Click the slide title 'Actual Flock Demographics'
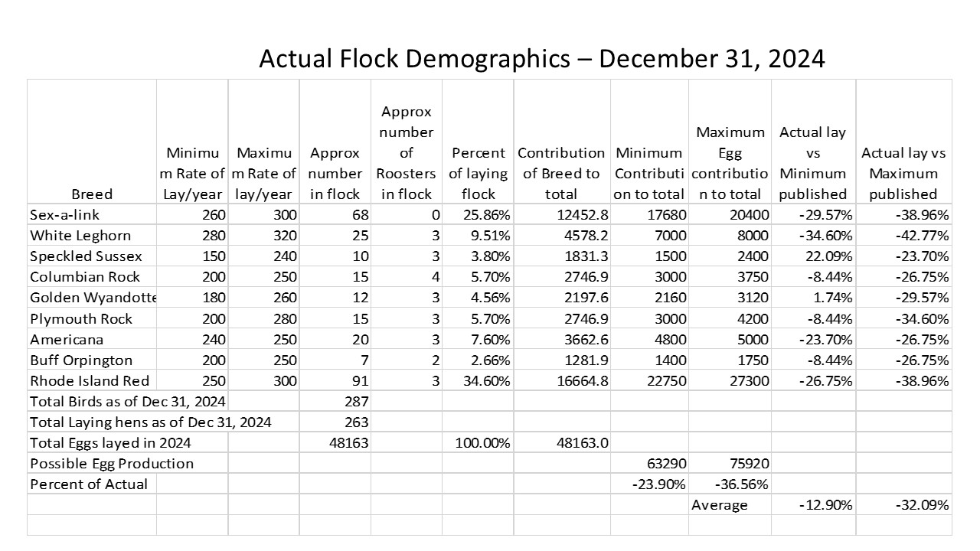980x551 pixels. tap(541, 59)
